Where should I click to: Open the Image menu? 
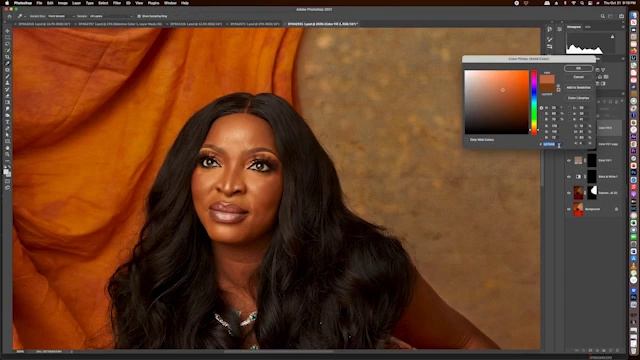point(62,3)
